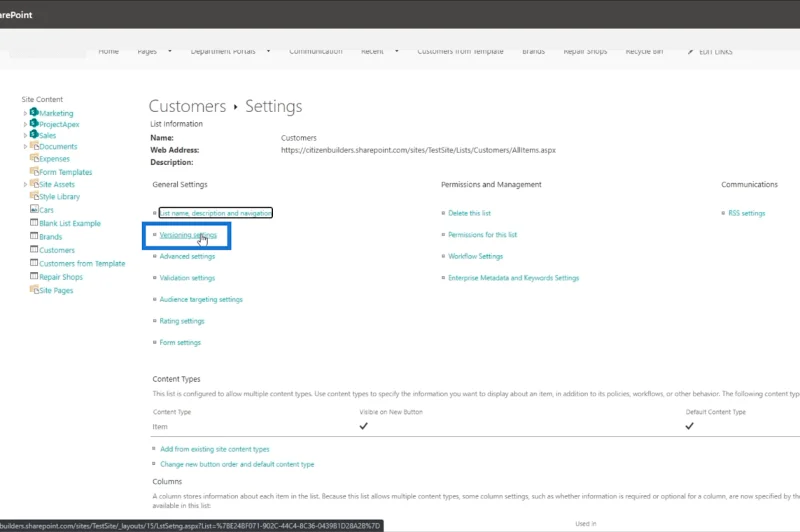Viewport: 800px width, 532px height.
Task: Go to Home in top navigation
Action: point(109,51)
